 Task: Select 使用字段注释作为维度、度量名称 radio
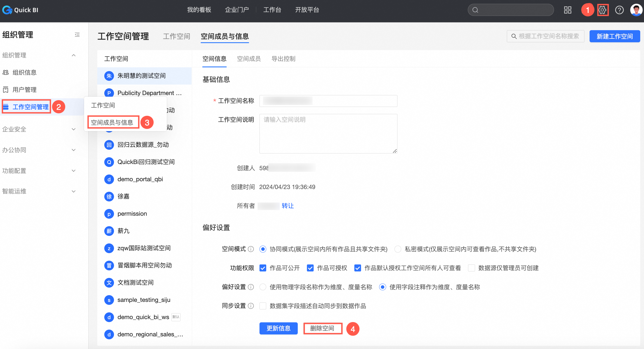[x=383, y=287]
